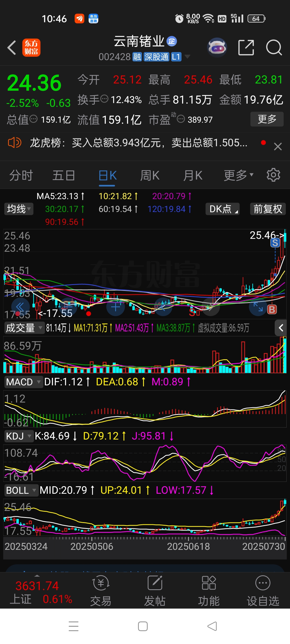This screenshot has height=644, width=290.
Task: Select the 日K tab
Action: [107, 176]
